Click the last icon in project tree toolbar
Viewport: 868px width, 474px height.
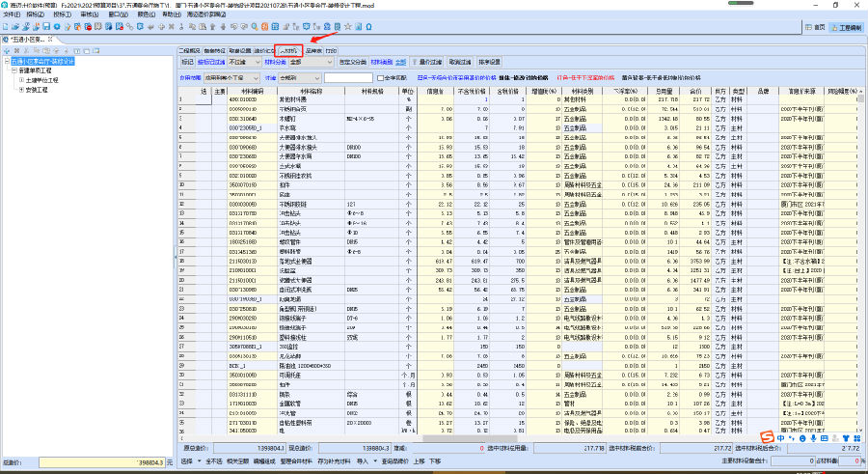pyautogui.click(x=95, y=50)
